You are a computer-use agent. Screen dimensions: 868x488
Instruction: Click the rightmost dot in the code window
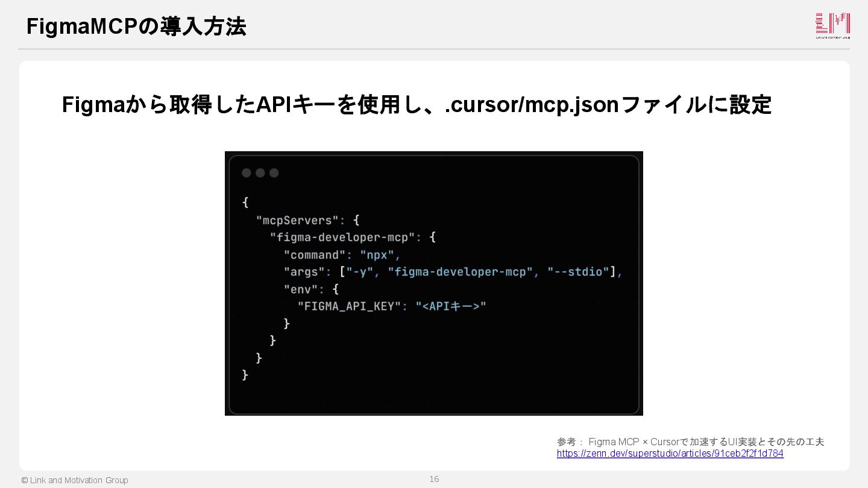click(x=274, y=173)
